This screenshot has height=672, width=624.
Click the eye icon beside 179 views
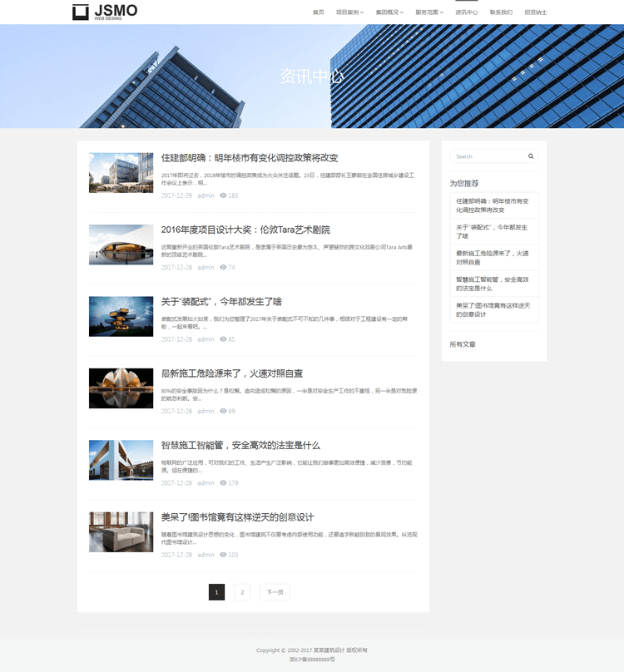[223, 483]
